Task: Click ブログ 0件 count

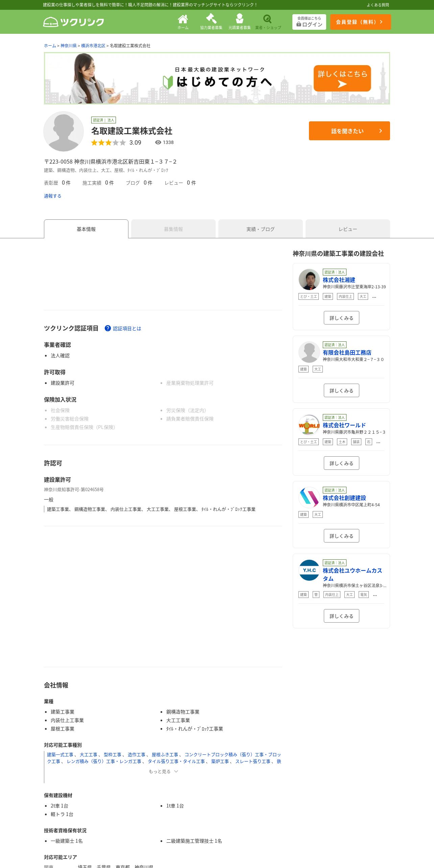Action: [x=139, y=183]
